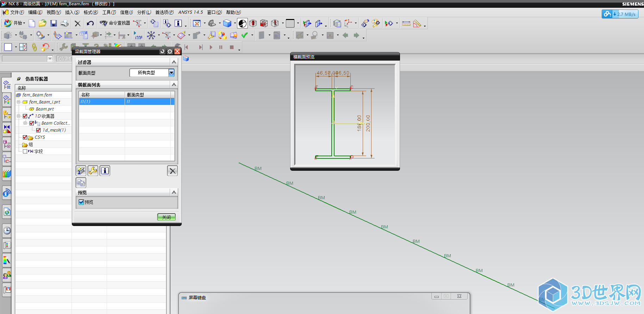Click the WCS coordinate axes icon

click(x=348, y=23)
